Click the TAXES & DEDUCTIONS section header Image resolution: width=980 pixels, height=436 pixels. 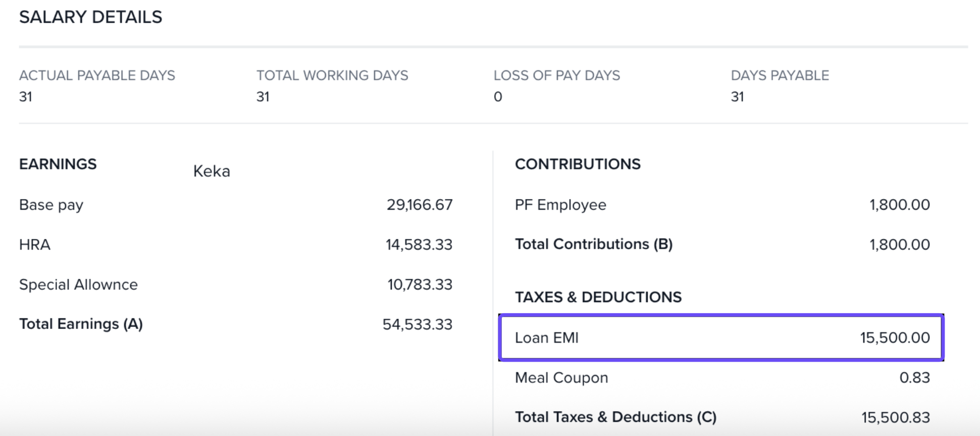pyautogui.click(x=598, y=298)
